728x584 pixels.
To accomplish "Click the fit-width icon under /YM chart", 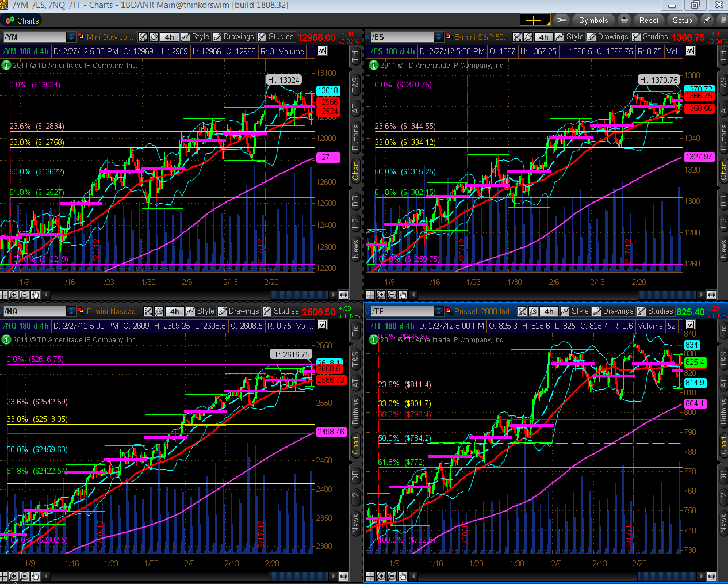I will 344,295.
